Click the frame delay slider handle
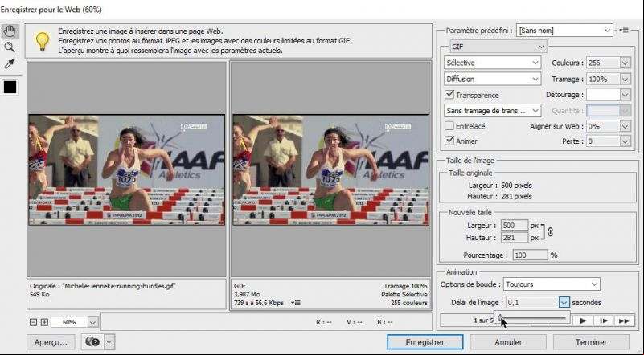The height and width of the screenshot is (355, 644). tap(500, 317)
